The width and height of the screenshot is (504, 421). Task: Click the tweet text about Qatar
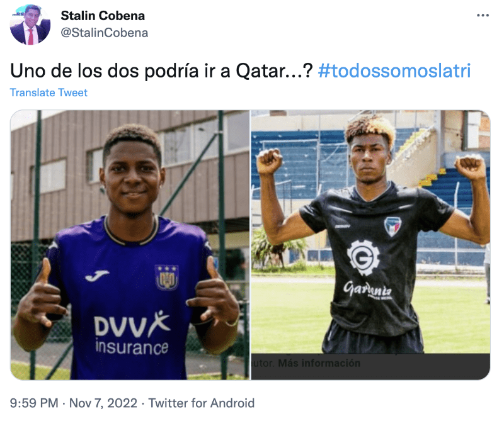pyautogui.click(x=161, y=70)
